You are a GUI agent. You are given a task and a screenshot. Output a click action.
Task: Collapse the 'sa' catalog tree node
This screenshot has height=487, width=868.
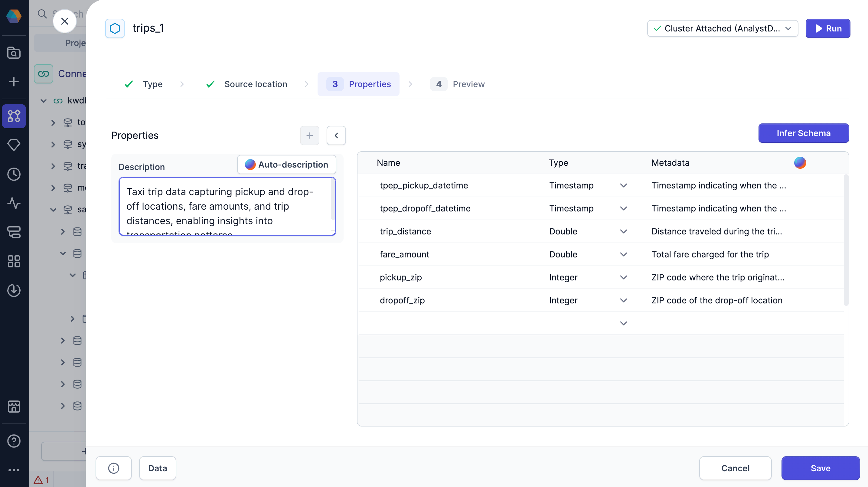53,210
